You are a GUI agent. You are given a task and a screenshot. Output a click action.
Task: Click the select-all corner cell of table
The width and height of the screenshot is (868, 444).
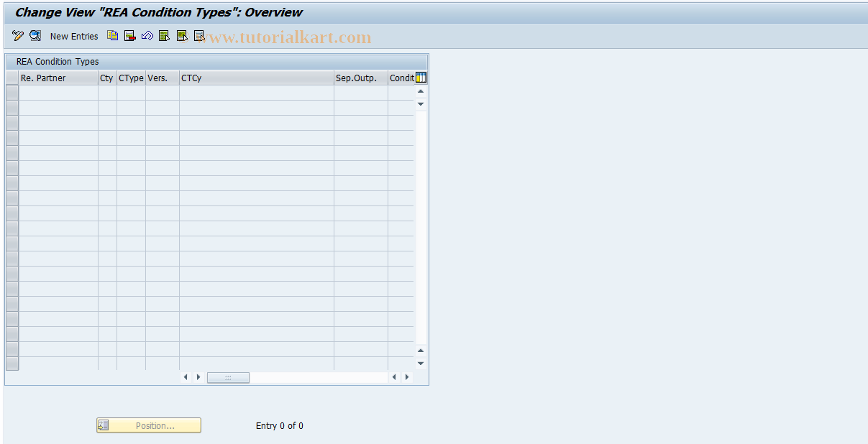coord(12,78)
